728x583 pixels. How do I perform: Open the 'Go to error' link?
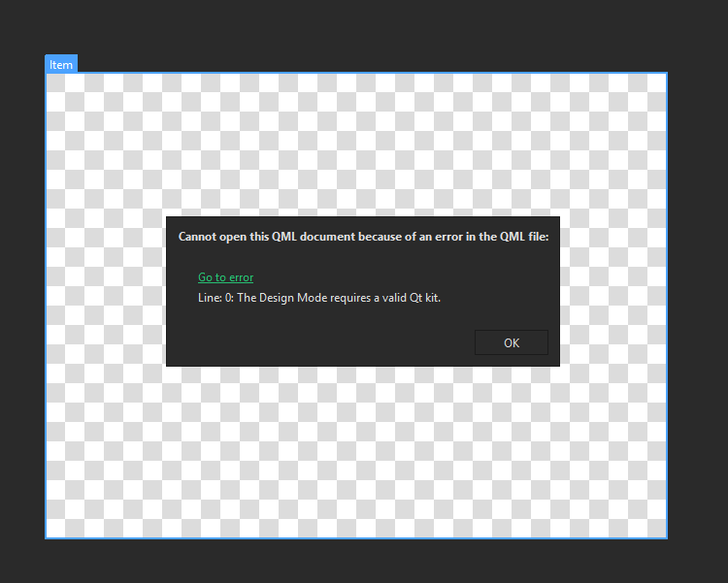[225, 277]
